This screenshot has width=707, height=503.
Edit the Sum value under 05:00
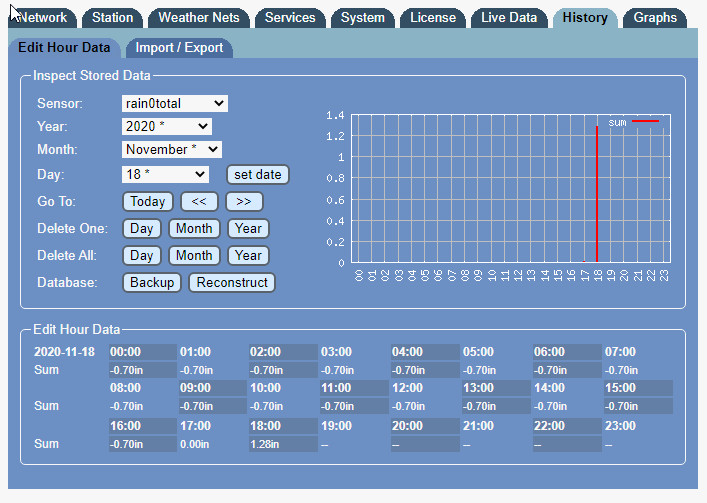tap(496, 370)
